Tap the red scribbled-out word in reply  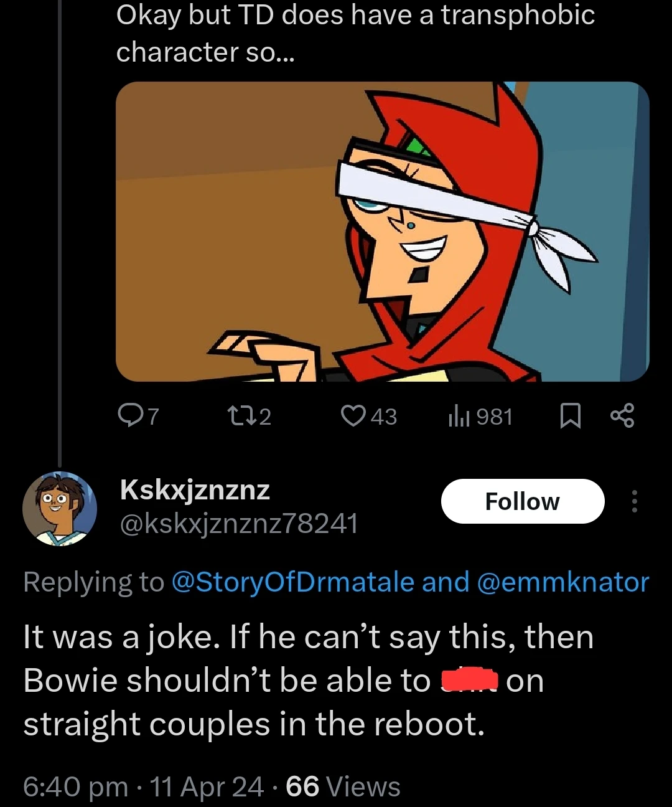(469, 681)
